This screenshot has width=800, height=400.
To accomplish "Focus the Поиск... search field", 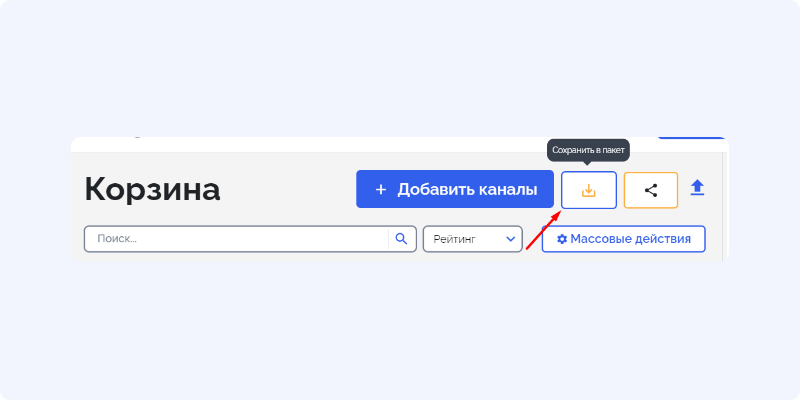I will coord(237,239).
